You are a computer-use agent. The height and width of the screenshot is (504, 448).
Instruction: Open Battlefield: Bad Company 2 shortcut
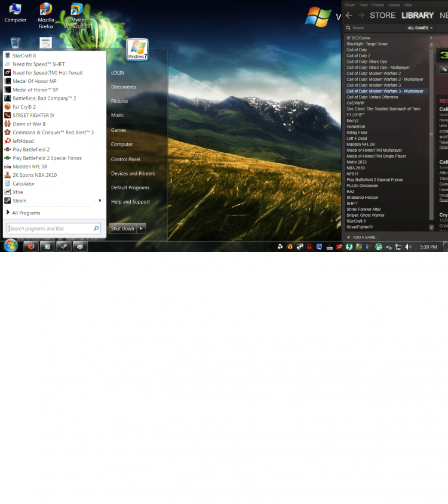(x=44, y=99)
